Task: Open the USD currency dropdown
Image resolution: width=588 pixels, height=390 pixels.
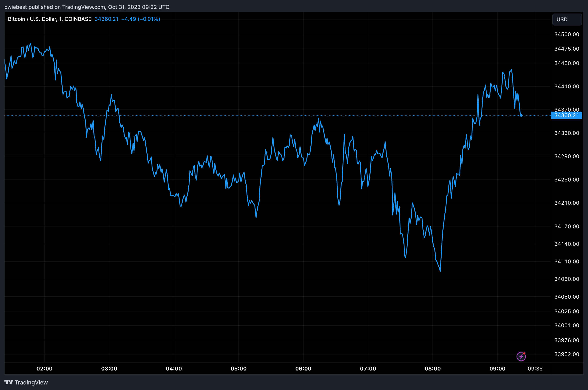Action: (x=567, y=19)
